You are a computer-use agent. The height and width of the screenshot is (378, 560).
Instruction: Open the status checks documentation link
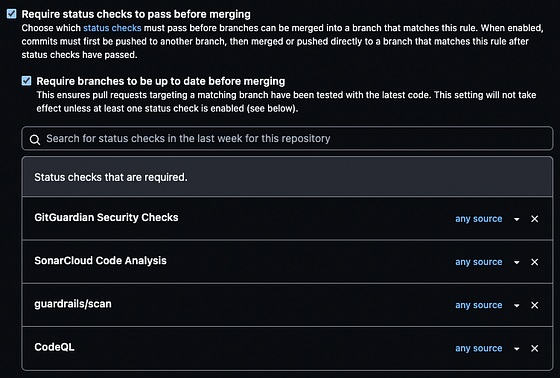point(112,28)
